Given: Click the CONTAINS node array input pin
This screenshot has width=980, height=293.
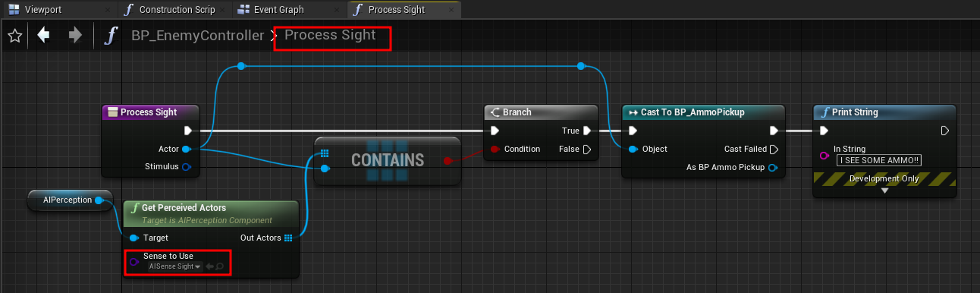Looking at the screenshot, I should pos(325,153).
